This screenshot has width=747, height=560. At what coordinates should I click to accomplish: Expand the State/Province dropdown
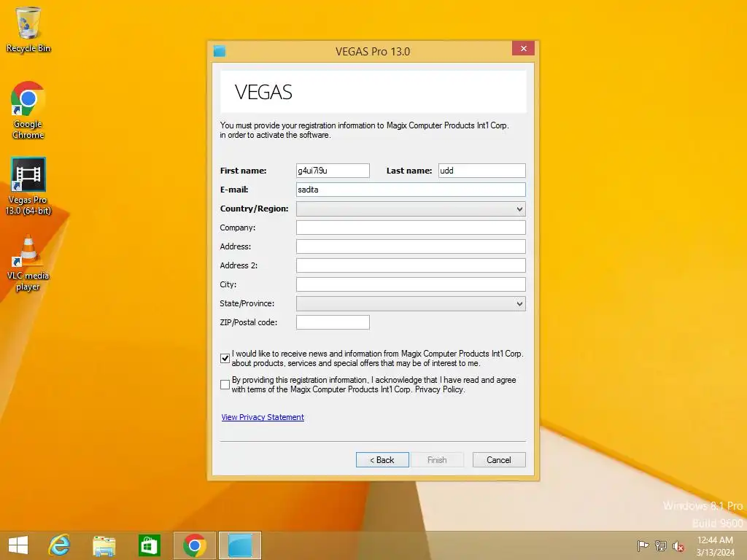coord(411,303)
